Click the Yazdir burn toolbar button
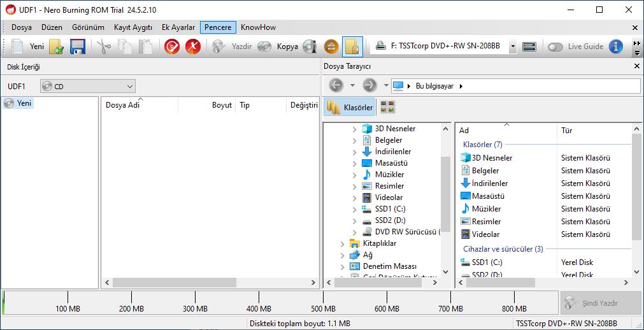The width and height of the screenshot is (644, 330). point(232,47)
